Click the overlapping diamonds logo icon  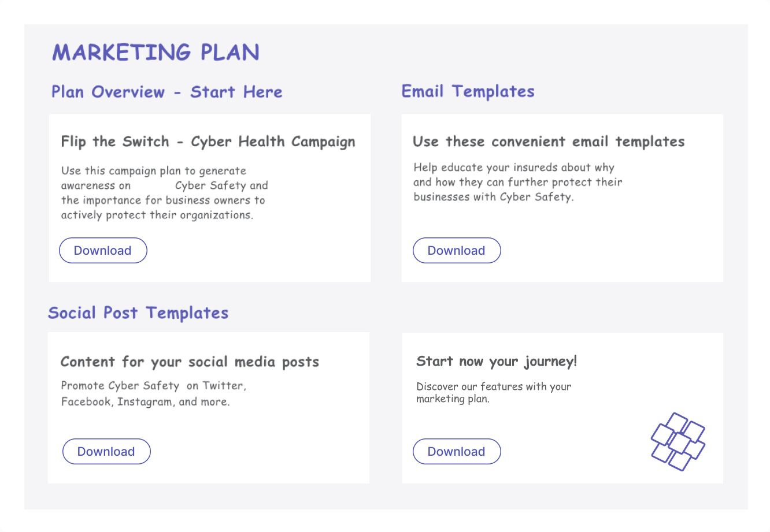[678, 441]
